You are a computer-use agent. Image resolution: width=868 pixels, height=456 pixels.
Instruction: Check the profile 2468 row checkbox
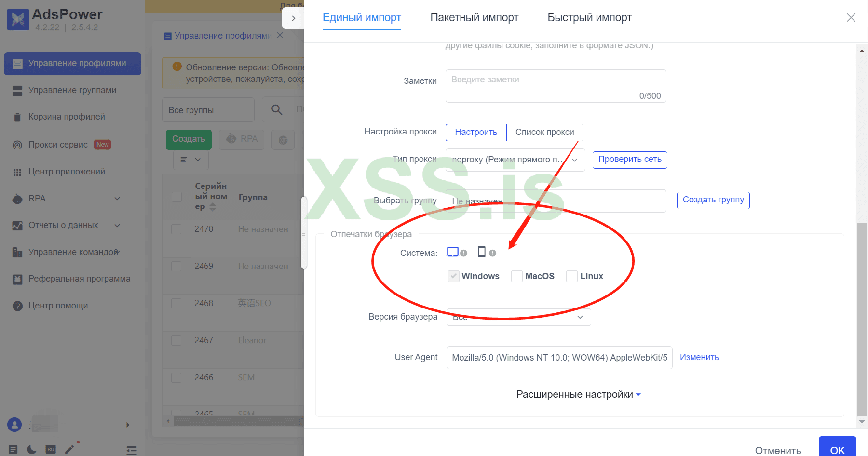point(176,303)
